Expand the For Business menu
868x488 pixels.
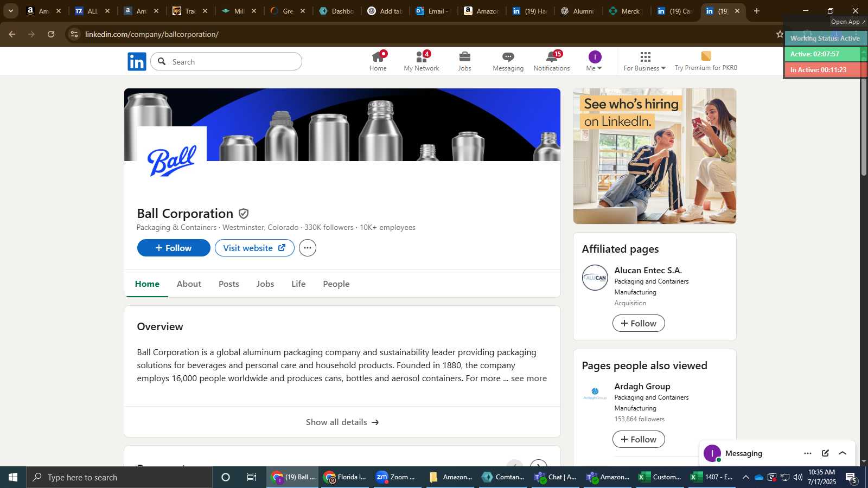(x=644, y=61)
